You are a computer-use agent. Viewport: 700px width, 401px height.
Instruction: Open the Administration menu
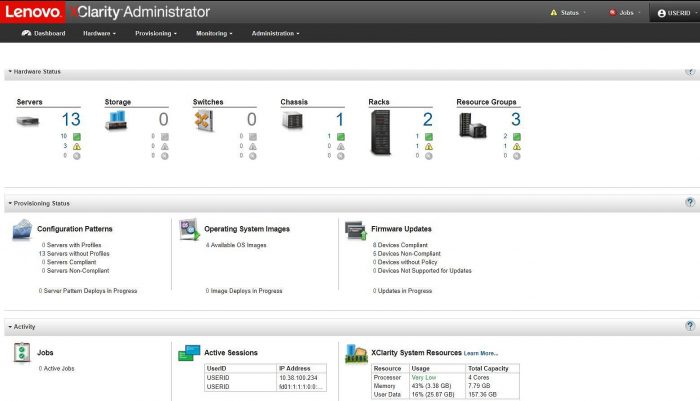(x=275, y=33)
